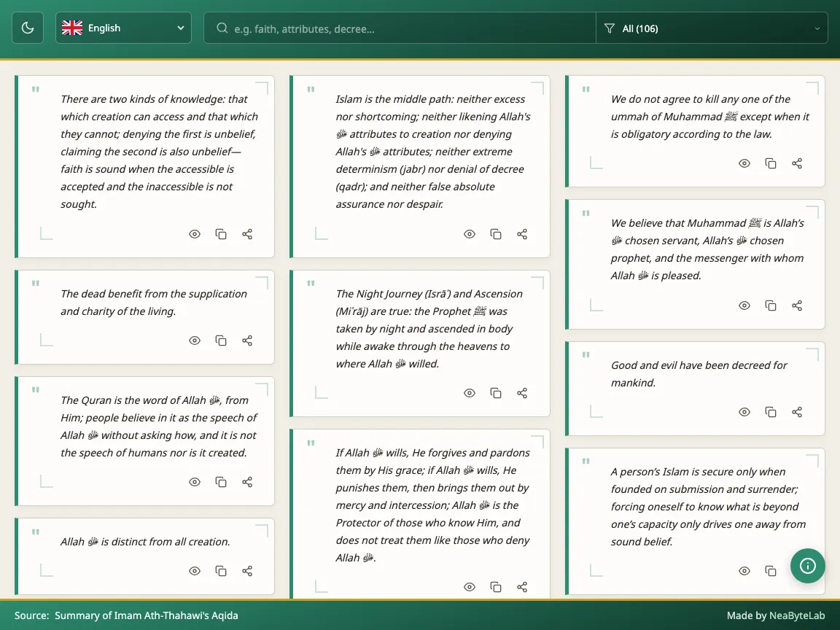
Task: Click the UK flag language icon
Action: [x=71, y=28]
